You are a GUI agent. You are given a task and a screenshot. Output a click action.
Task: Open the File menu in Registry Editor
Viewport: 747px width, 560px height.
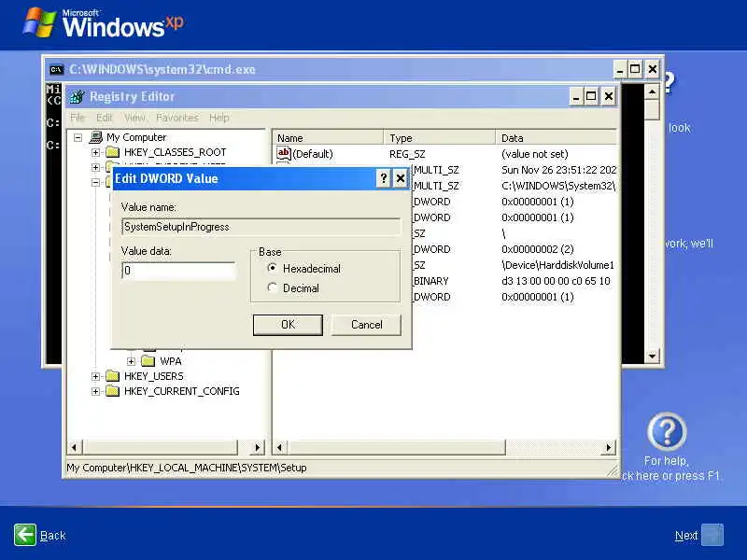pos(78,118)
